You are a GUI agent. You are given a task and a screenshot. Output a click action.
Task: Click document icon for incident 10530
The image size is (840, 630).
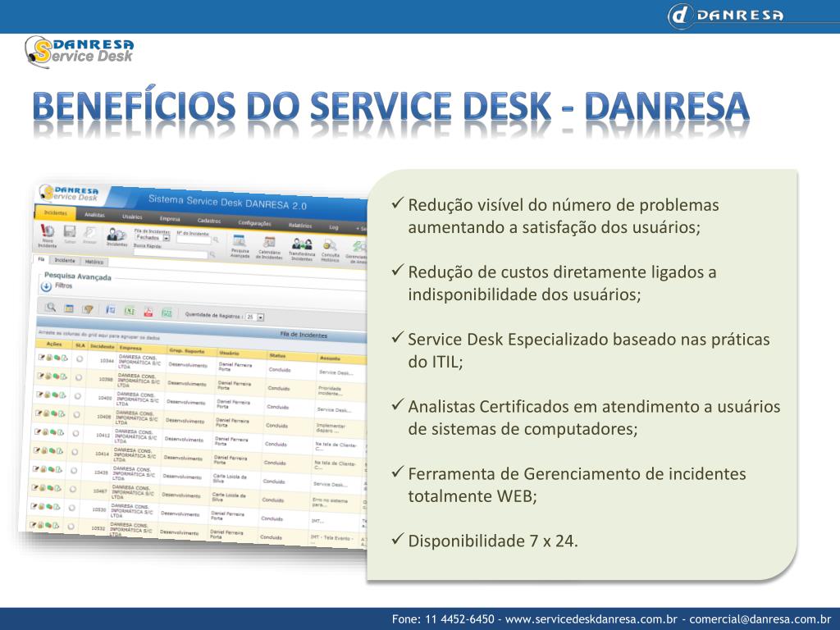[x=57, y=507]
